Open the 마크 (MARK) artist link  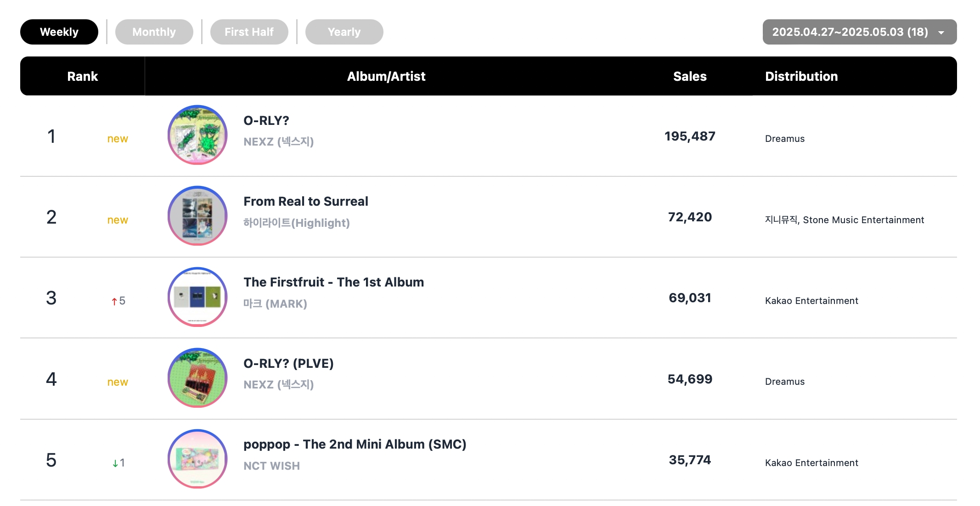(x=275, y=304)
